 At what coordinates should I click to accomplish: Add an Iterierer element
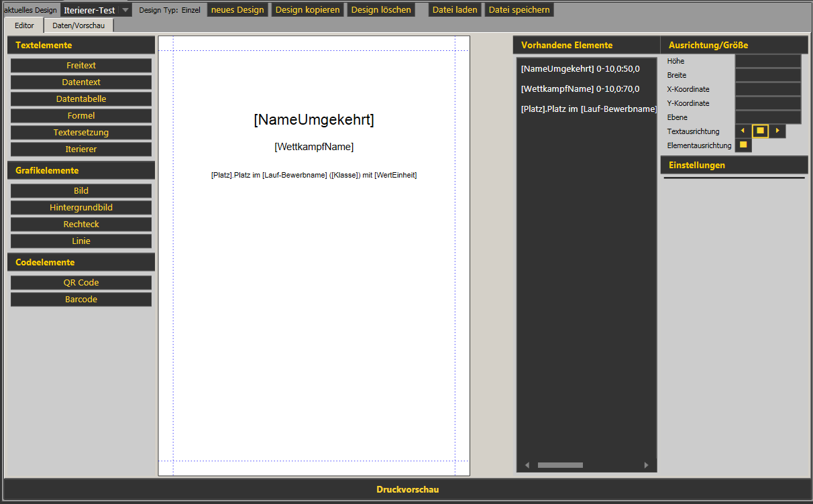(x=81, y=149)
